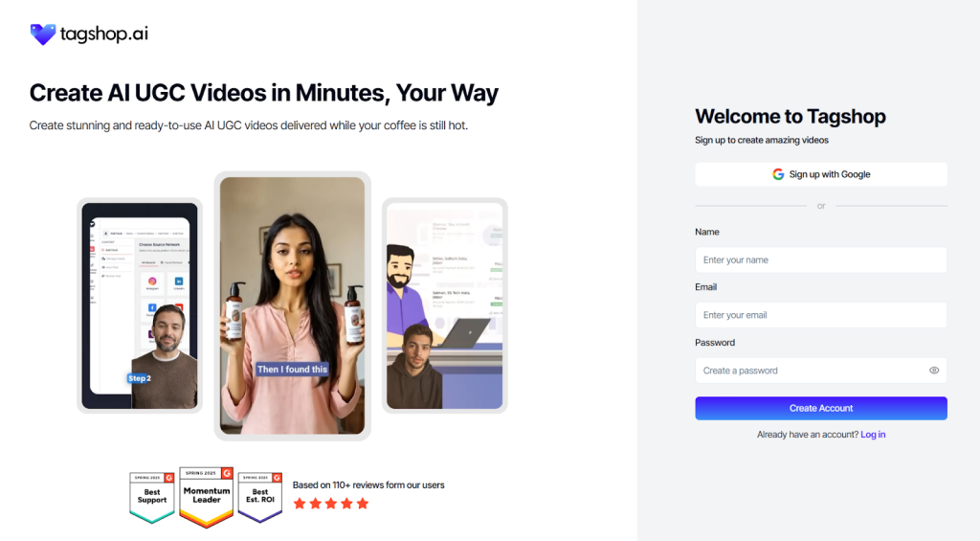This screenshot has width=980, height=541.
Task: Click the five-star rating
Action: tap(330, 504)
